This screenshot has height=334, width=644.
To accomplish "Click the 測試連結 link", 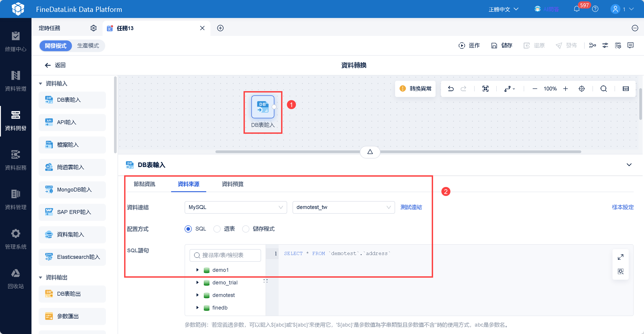I will 411,207.
